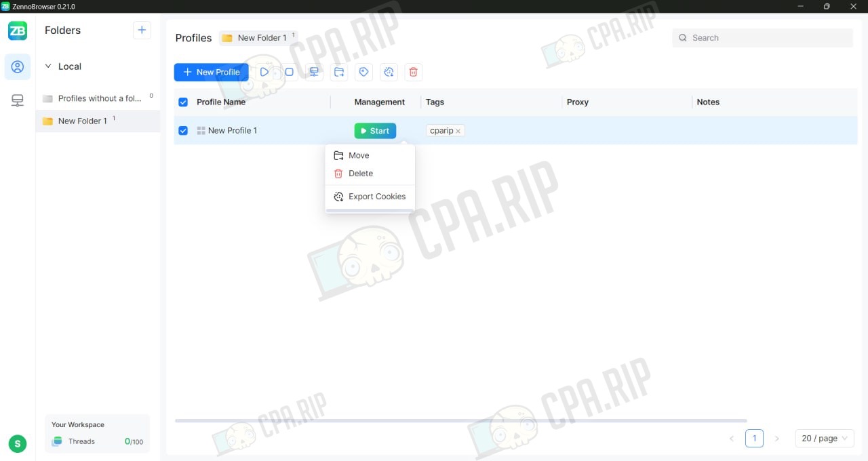Click the Proxy column header

pyautogui.click(x=578, y=102)
